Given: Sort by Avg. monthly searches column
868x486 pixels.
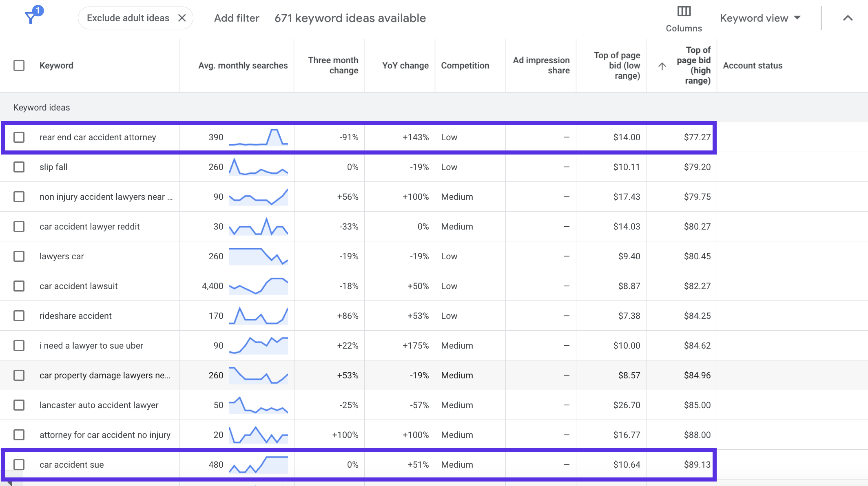Looking at the screenshot, I should pos(243,65).
